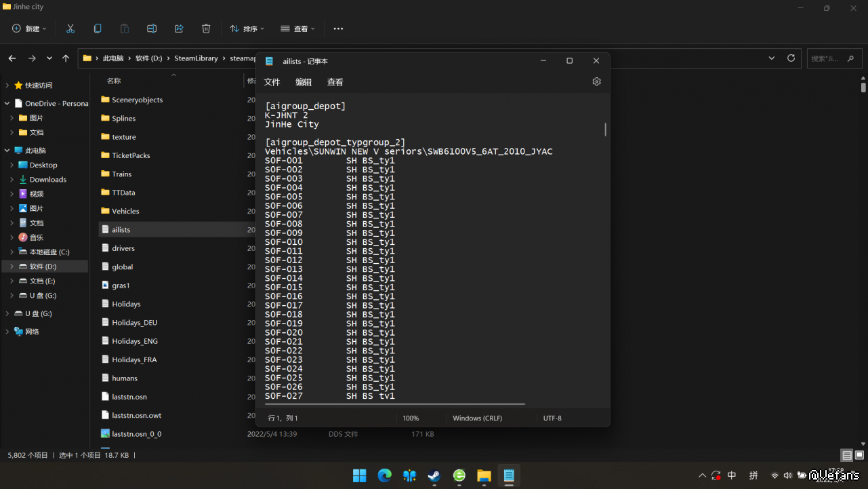
Task: Expand the 快速访问 quick access node
Action: click(7, 85)
